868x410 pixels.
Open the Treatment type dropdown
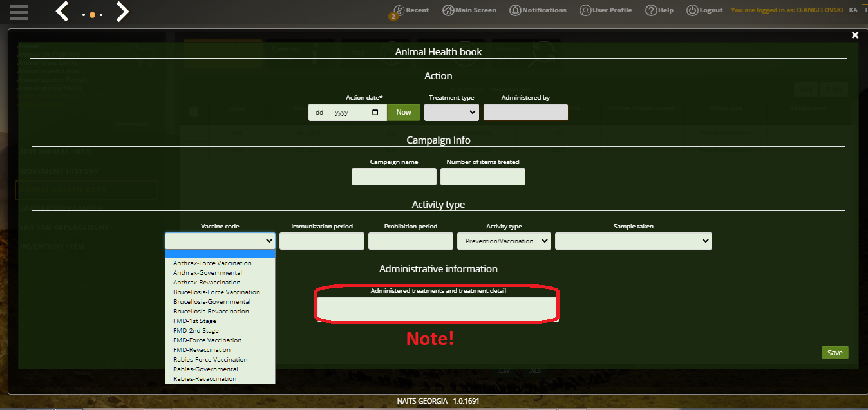[x=452, y=112]
